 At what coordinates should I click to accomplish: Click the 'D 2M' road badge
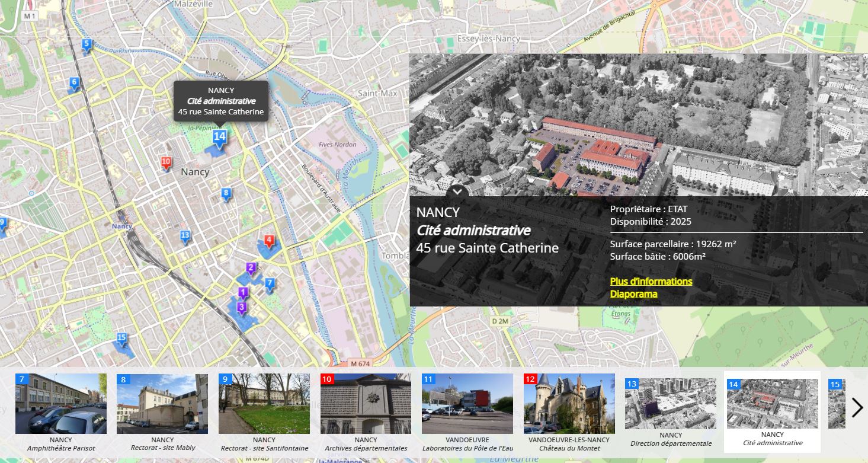pos(501,321)
